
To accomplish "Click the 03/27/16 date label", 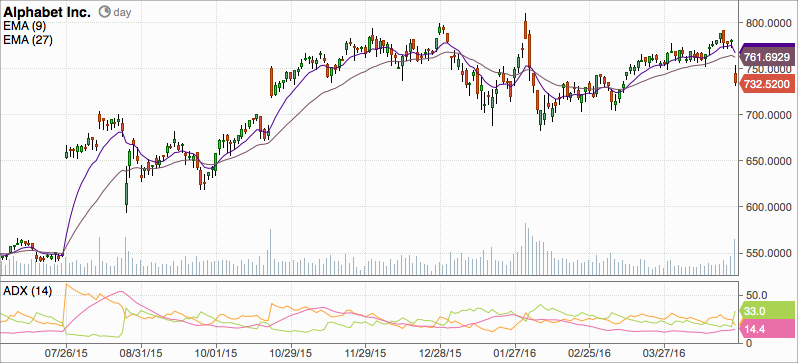I will (665, 352).
